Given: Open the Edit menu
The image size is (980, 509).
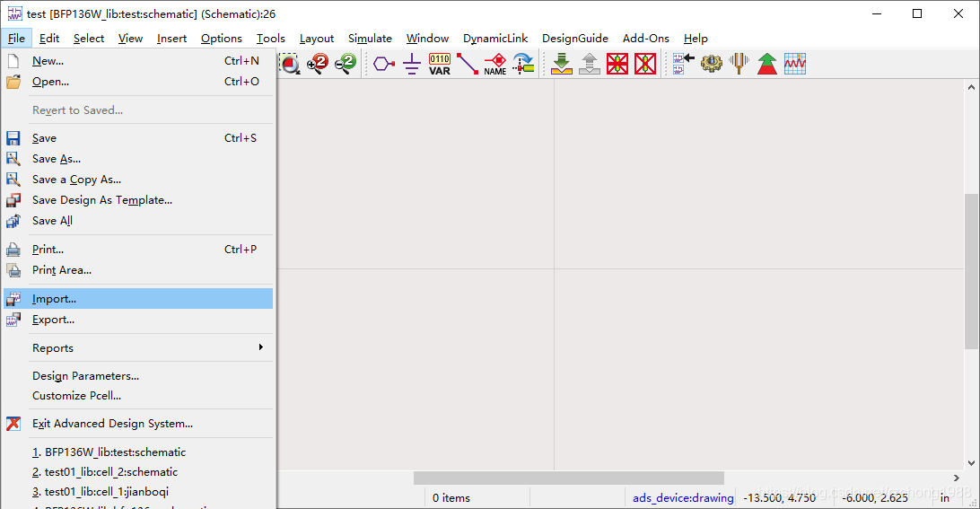Looking at the screenshot, I should (x=48, y=39).
